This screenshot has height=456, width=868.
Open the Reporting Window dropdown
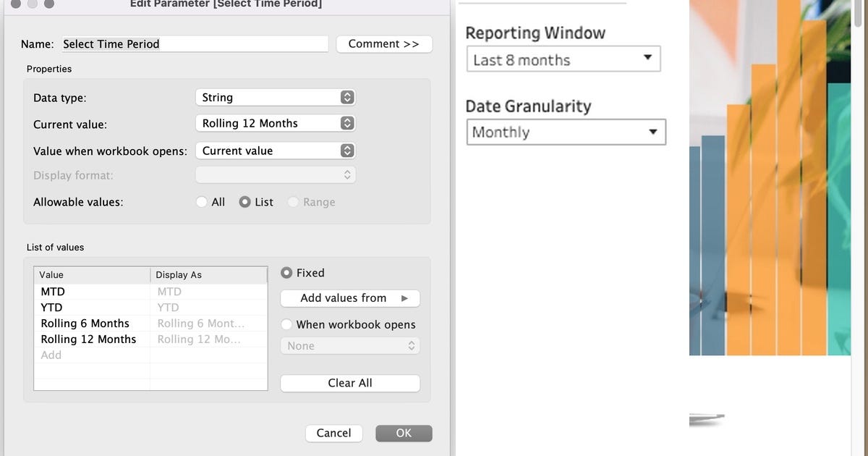(563, 59)
